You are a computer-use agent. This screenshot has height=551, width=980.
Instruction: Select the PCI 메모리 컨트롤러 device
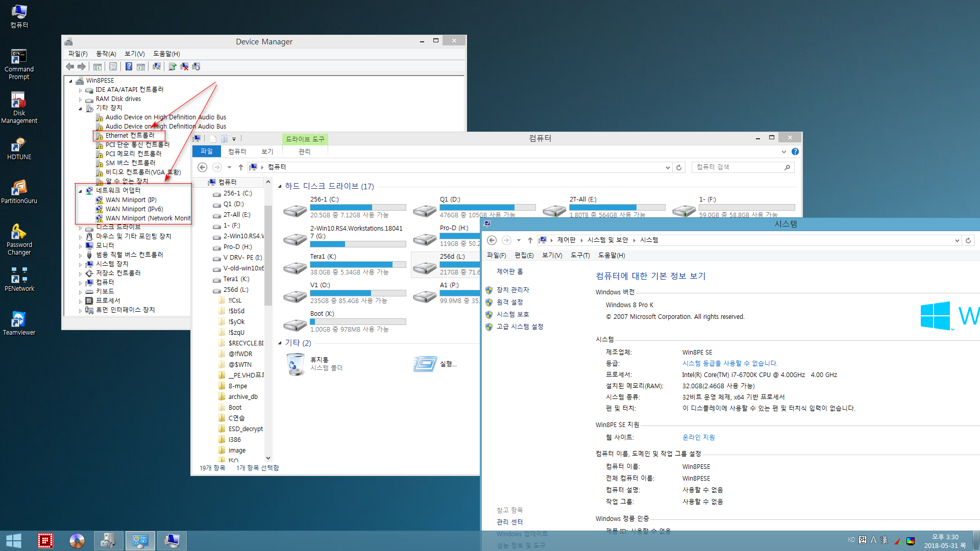133,154
